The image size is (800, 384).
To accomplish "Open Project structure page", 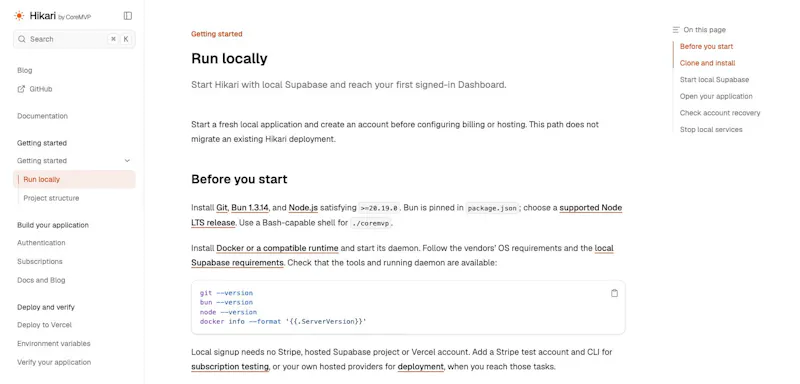I will click(x=51, y=198).
